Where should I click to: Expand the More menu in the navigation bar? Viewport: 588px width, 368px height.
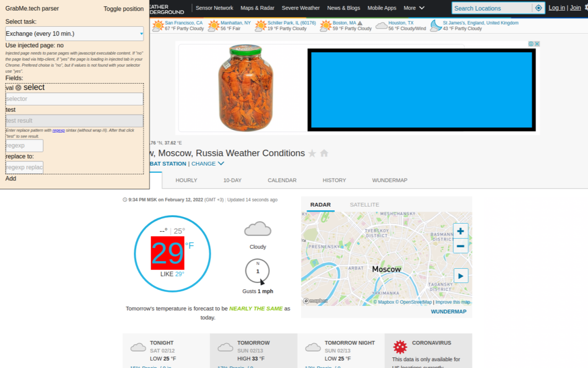point(414,8)
